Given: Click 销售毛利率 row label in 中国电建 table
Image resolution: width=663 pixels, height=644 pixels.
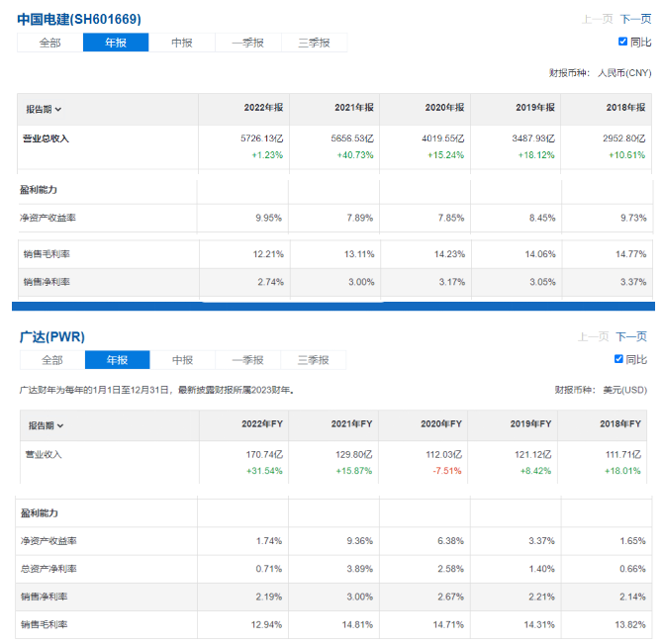Looking at the screenshot, I should pos(47,254).
